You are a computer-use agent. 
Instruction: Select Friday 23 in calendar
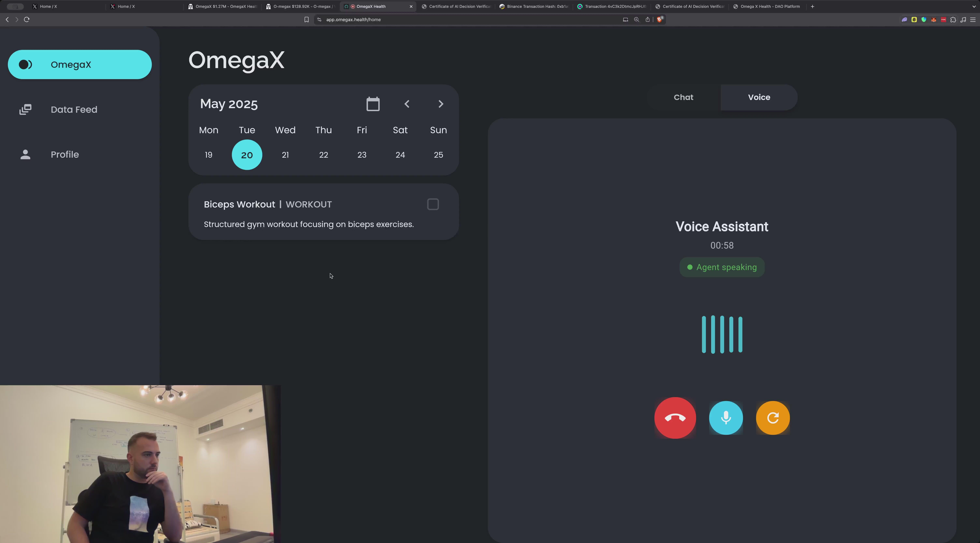pyautogui.click(x=362, y=155)
